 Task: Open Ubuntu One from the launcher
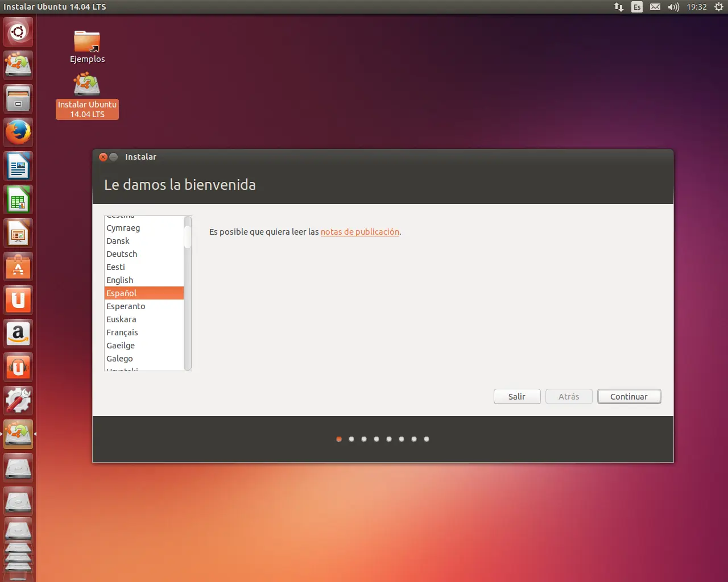(18, 300)
